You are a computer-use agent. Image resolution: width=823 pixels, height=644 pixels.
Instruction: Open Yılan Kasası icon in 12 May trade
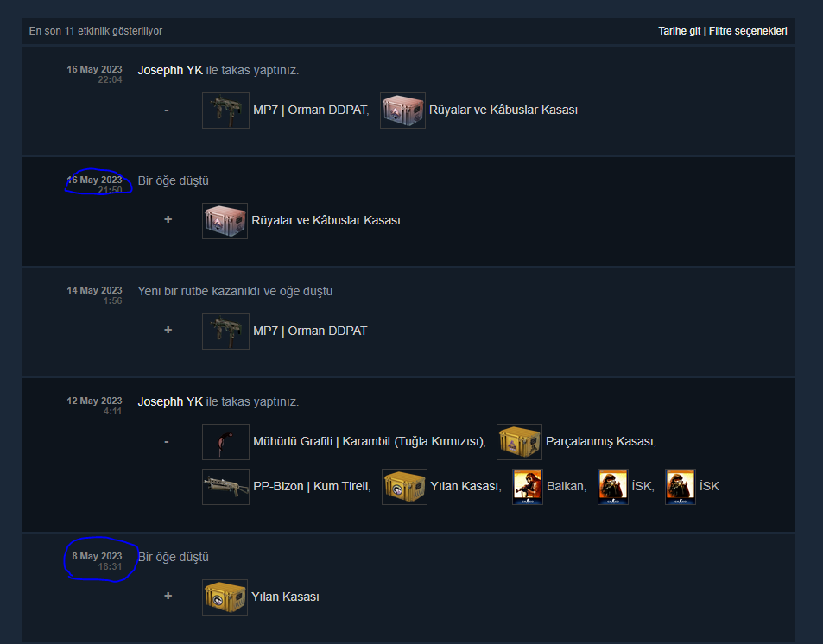(404, 487)
